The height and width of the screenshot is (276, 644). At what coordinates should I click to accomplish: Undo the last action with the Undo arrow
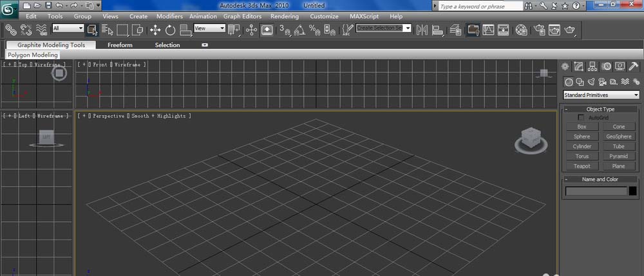point(59,6)
